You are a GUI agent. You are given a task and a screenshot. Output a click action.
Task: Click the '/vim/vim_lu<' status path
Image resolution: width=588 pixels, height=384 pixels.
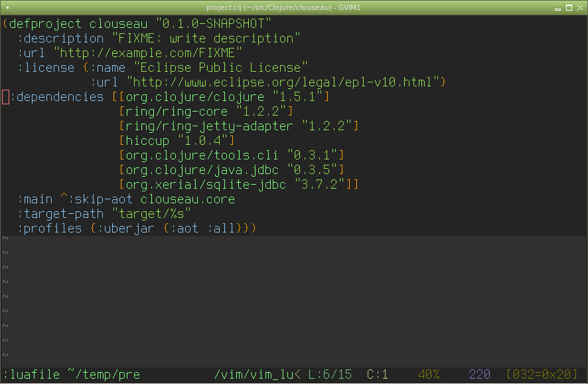tap(257, 375)
